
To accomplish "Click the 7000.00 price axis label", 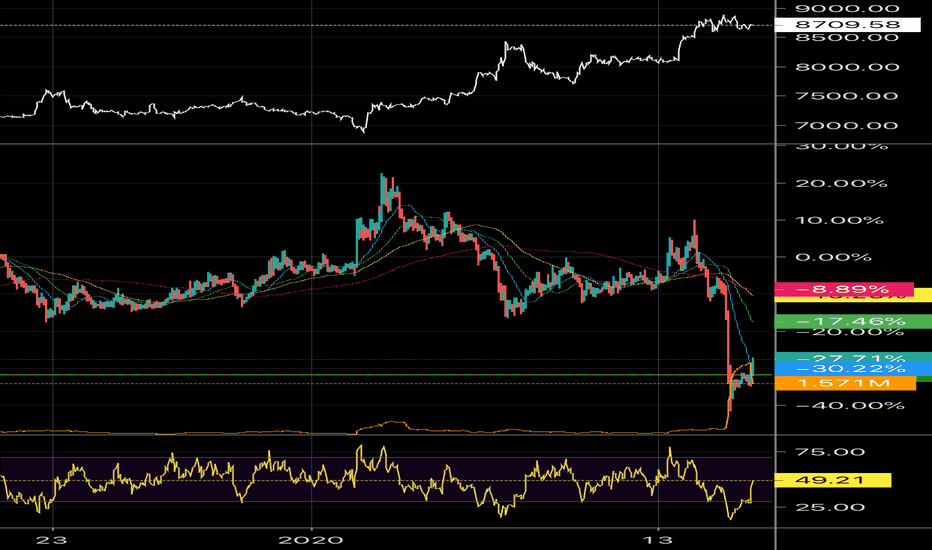I will [x=847, y=125].
